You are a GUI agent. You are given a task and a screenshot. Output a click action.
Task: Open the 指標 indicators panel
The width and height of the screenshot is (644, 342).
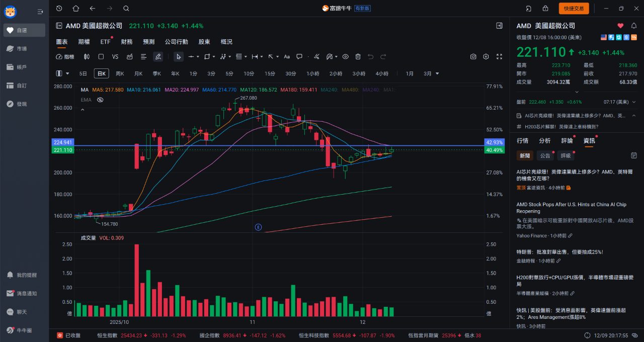pos(65,57)
